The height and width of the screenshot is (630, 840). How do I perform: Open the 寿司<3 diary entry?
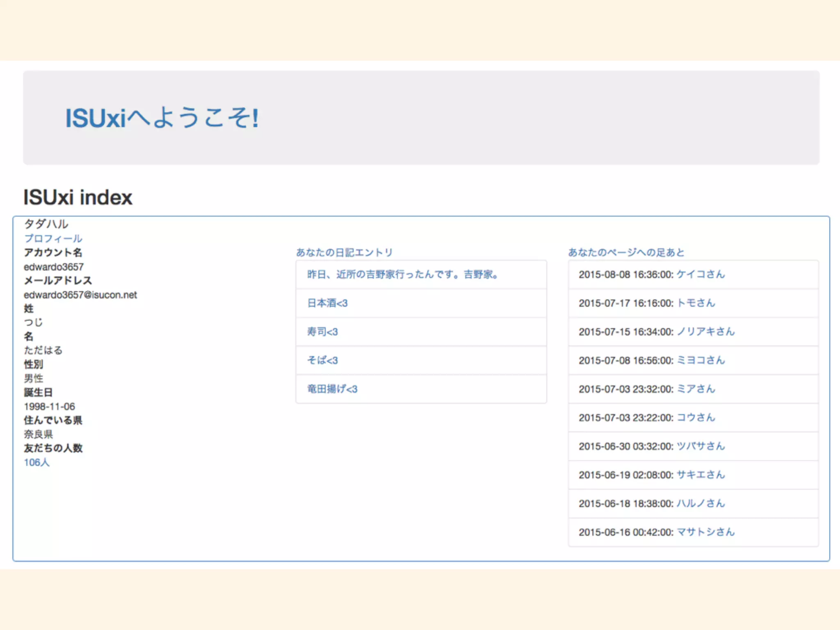pyautogui.click(x=322, y=332)
